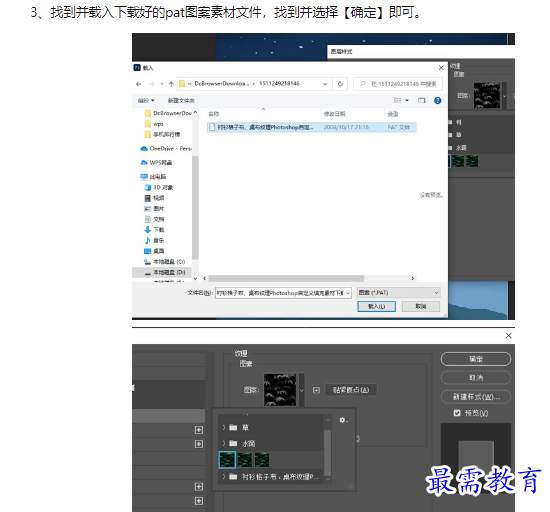550x512 pixels.
Task: Click 取消 in the Layer Style dialog
Action: pyautogui.click(x=476, y=378)
